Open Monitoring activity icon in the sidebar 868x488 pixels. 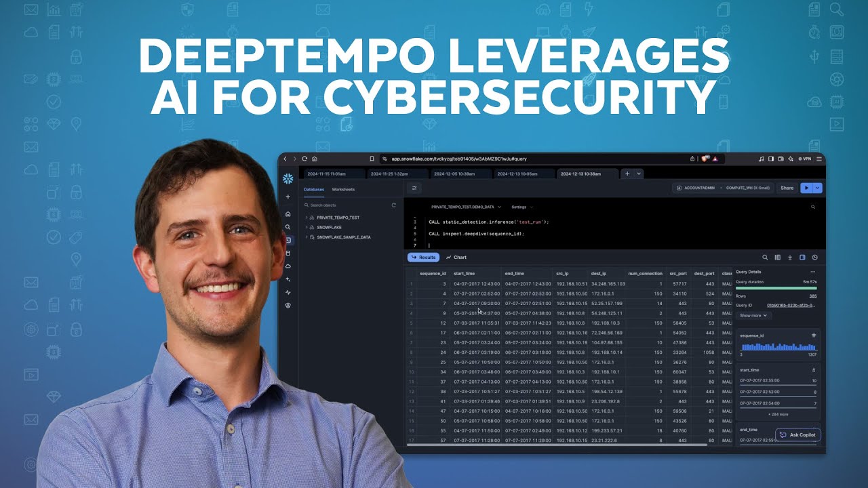(x=288, y=292)
